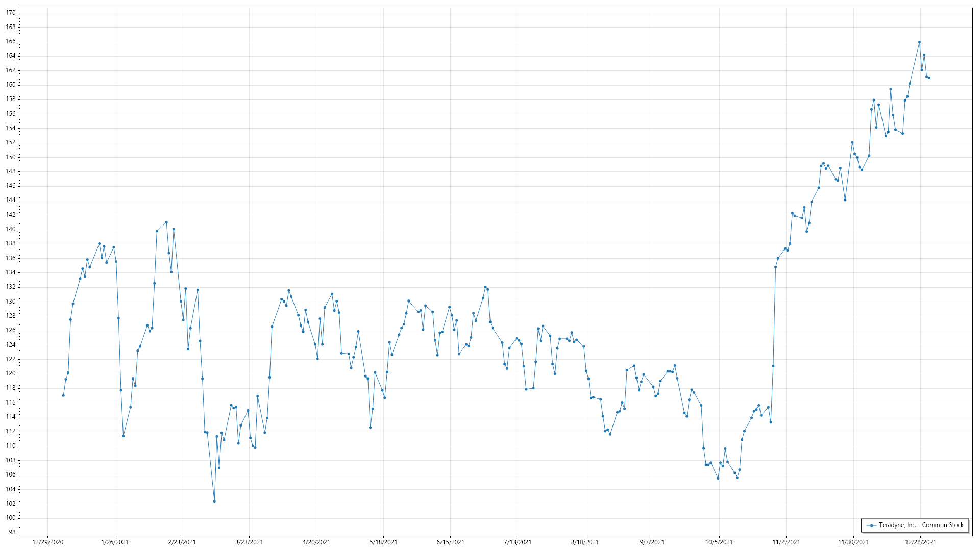Click the 11/30/2021 x-axis date label
This screenshot has height=551, width=980.
coord(853,542)
